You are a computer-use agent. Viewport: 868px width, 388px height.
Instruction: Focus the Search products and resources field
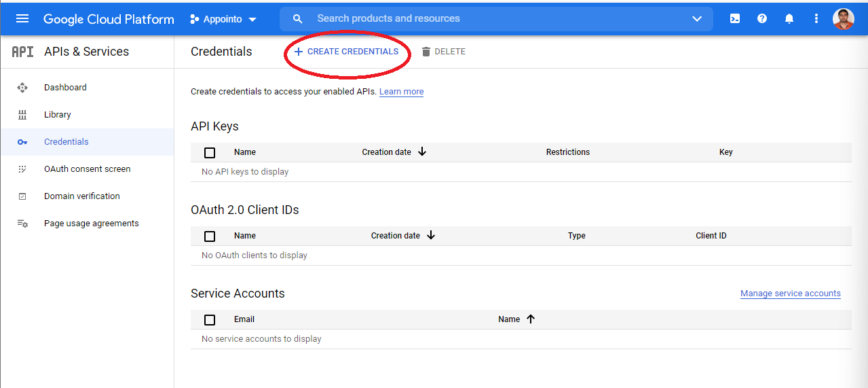496,19
